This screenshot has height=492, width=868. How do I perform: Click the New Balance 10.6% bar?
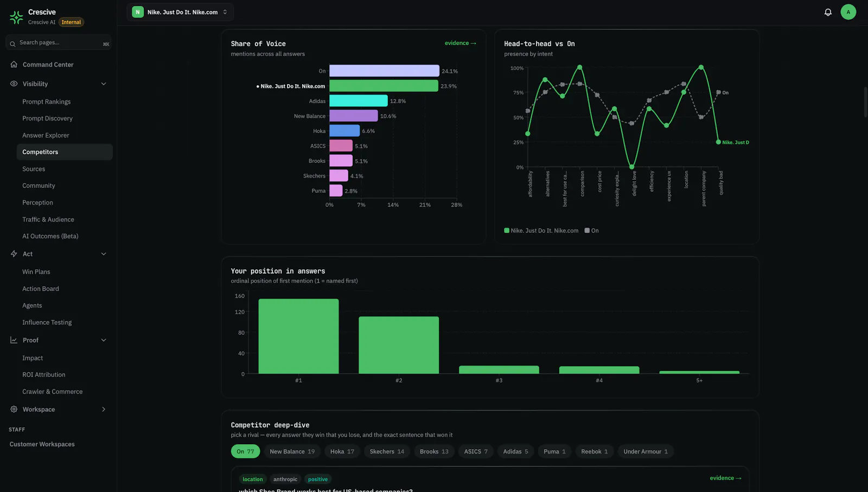(354, 116)
